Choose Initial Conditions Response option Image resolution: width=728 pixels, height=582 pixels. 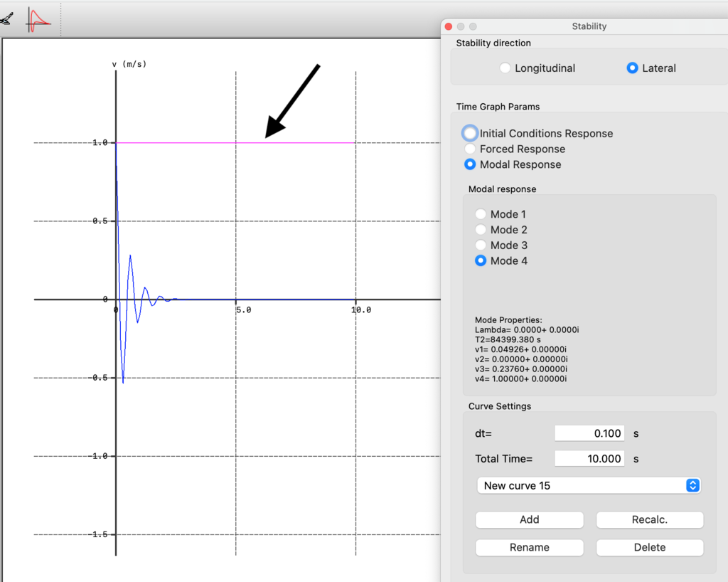point(470,133)
